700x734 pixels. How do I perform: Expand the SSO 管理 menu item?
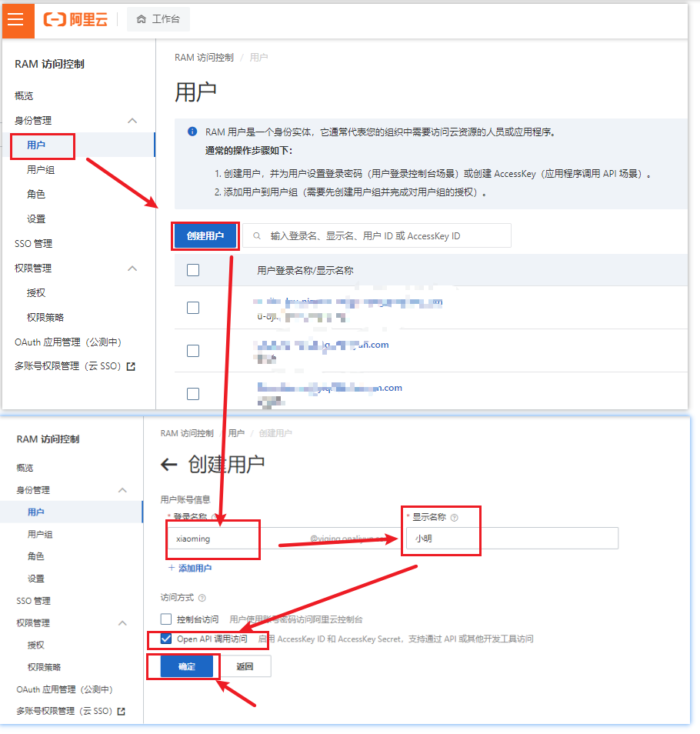[x=32, y=243]
